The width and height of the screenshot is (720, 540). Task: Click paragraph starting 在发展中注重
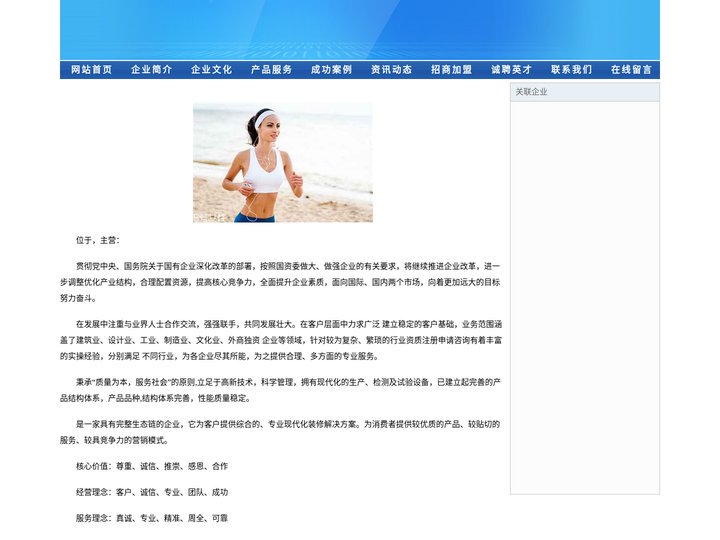pyautogui.click(x=281, y=340)
